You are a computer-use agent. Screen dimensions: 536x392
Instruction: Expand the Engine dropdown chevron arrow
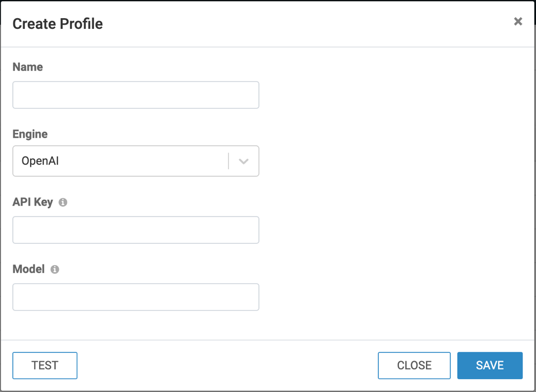point(244,161)
